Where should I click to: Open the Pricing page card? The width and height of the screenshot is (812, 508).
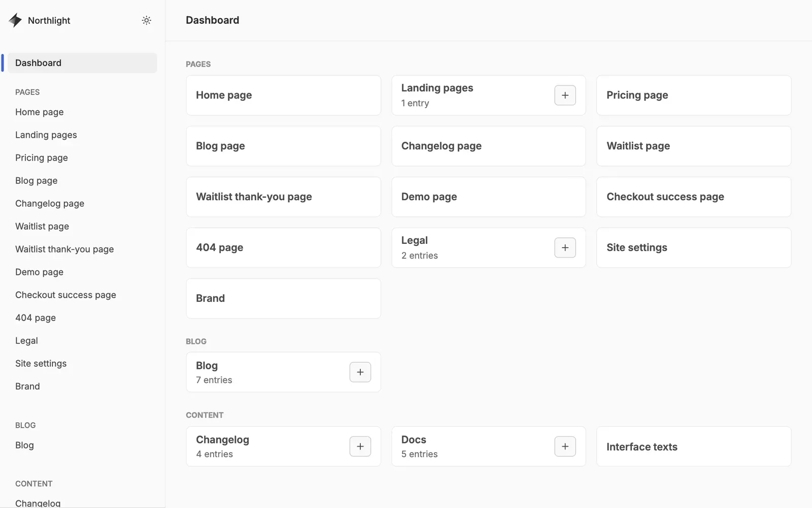pos(694,96)
